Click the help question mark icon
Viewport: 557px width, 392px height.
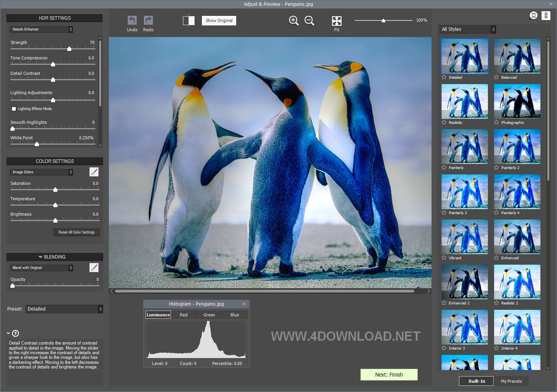coord(15,333)
